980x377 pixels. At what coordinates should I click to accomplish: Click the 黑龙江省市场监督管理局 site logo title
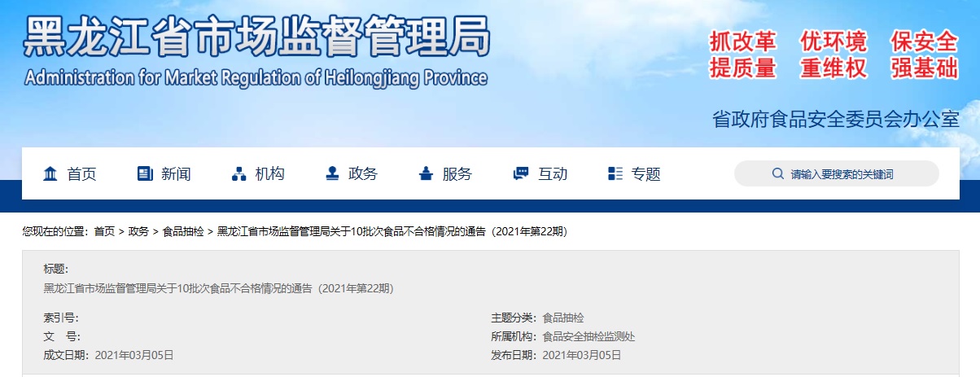(x=256, y=37)
